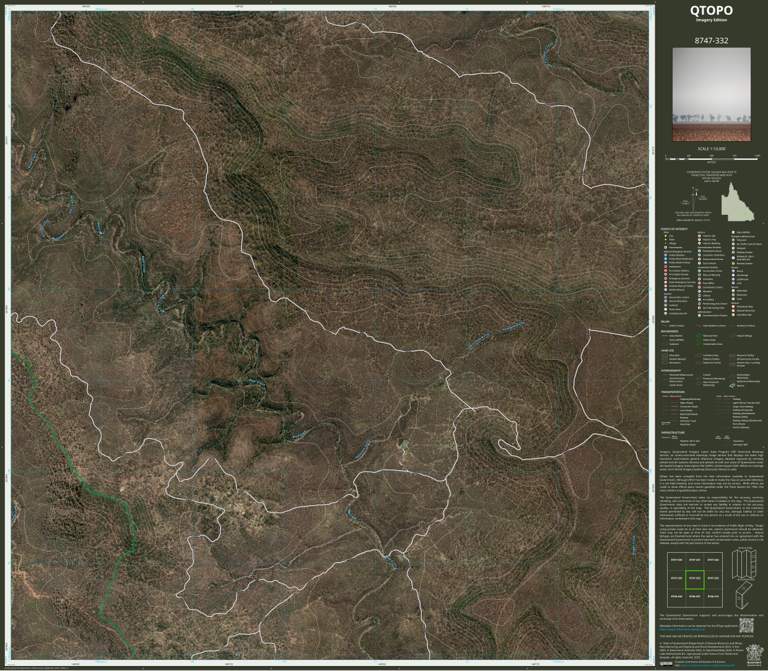The width and height of the screenshot is (768, 671).
Task: Click the SCALE 1:10,000 label
Action: pyautogui.click(x=711, y=149)
